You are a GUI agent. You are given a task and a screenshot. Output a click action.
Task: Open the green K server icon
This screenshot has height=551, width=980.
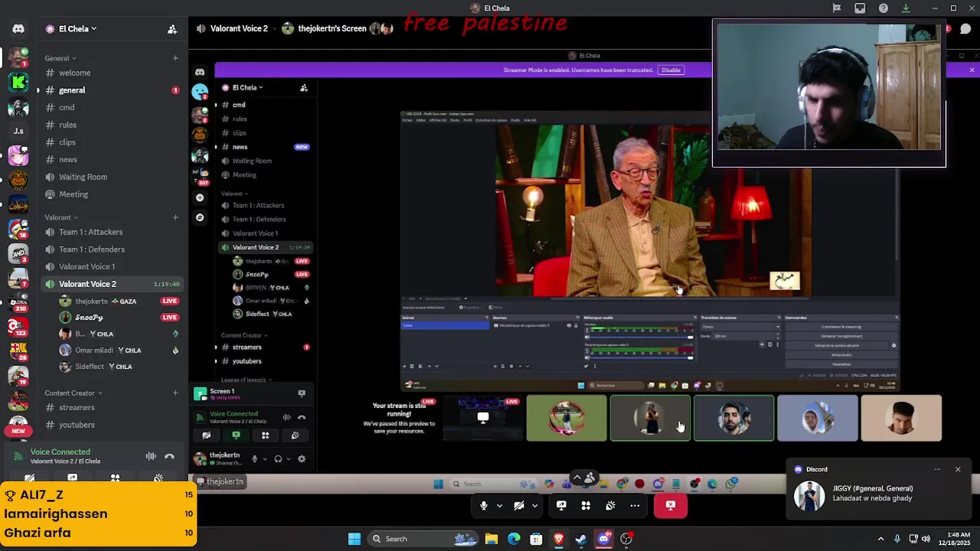18,82
